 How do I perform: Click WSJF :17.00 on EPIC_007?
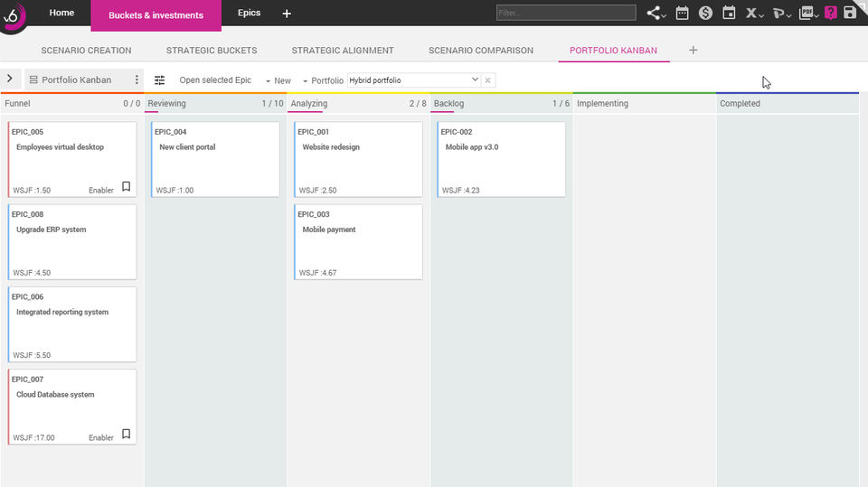click(33, 437)
